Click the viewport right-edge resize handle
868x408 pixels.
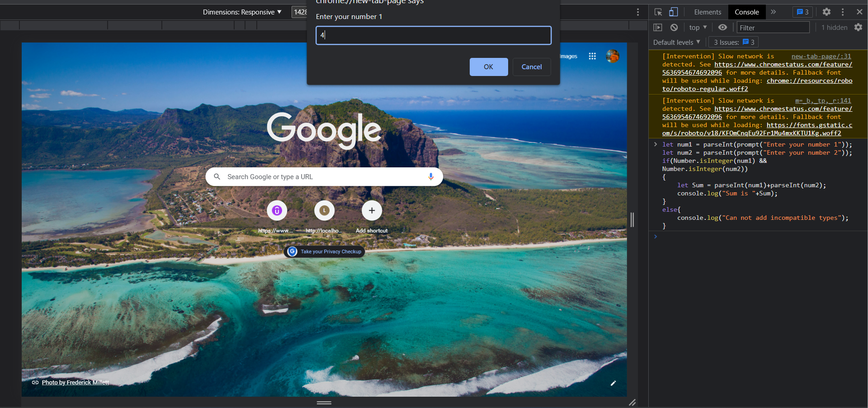632,220
